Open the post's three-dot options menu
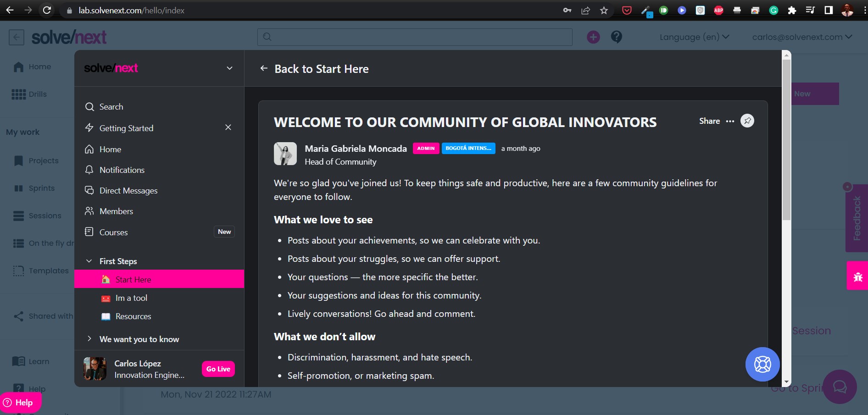 point(730,121)
